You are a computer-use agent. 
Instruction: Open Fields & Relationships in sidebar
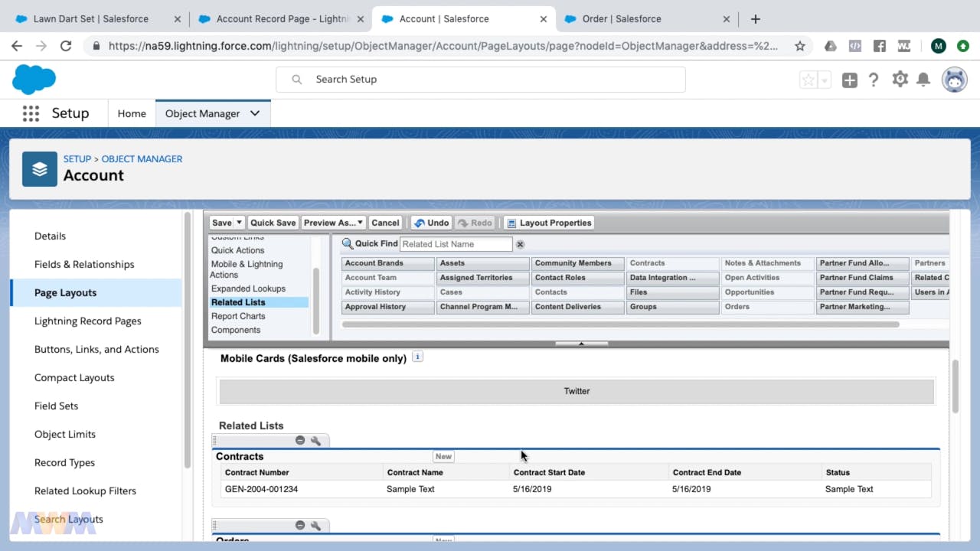pyautogui.click(x=84, y=264)
